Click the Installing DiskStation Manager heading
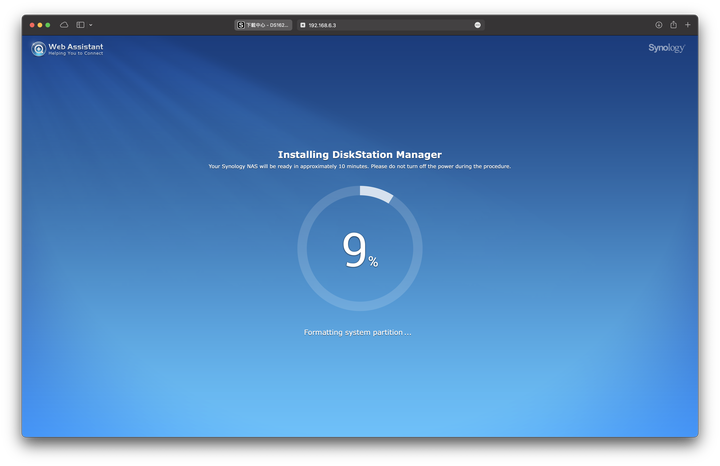The width and height of the screenshot is (720, 466). point(360,154)
